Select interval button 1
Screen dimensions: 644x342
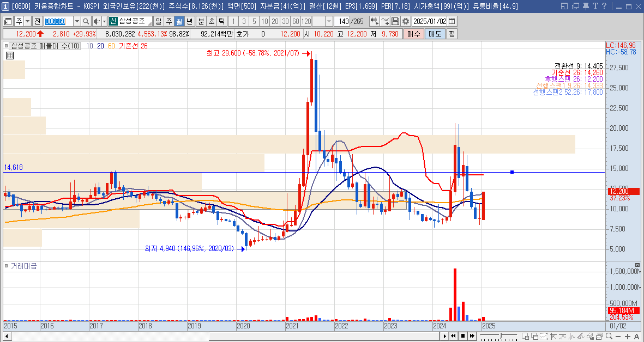click(x=234, y=21)
